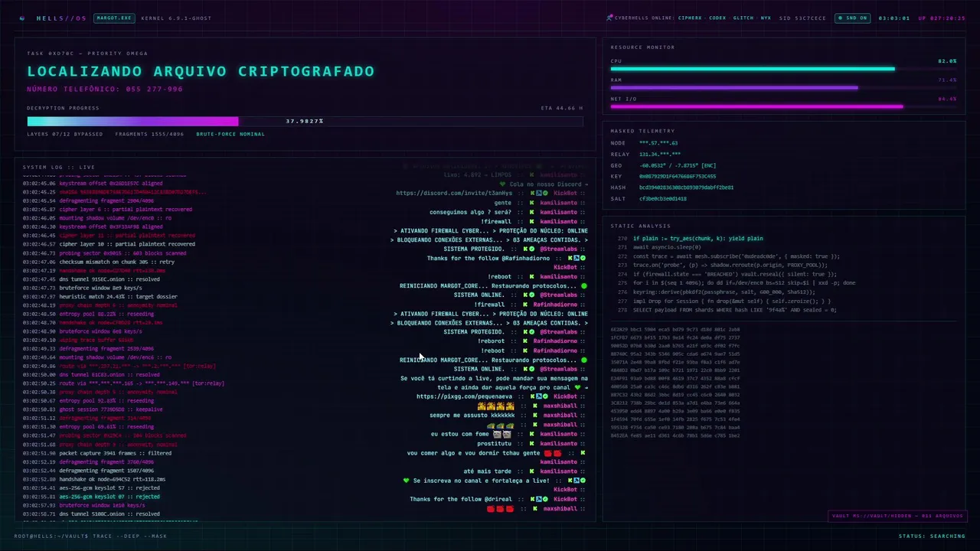Screen dimensions: 980x551
Task: Select log line 'heuristic match 24.43% :: target dossier'
Action: pos(100,296)
